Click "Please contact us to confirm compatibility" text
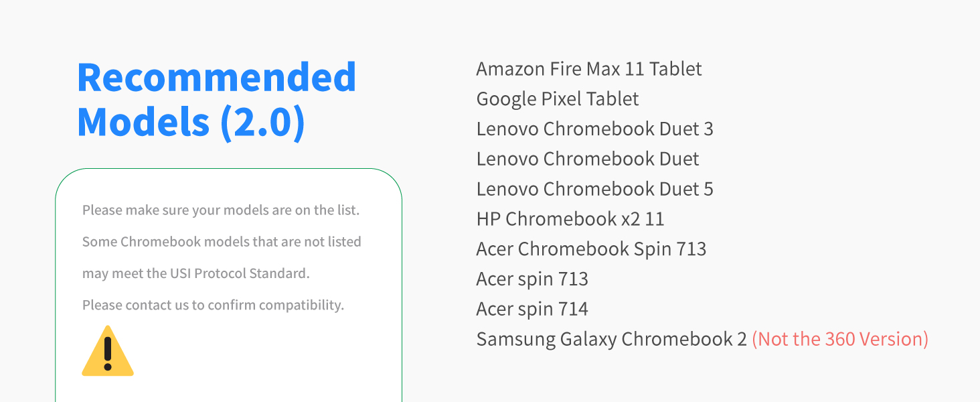The height and width of the screenshot is (402, 980). click(x=213, y=306)
